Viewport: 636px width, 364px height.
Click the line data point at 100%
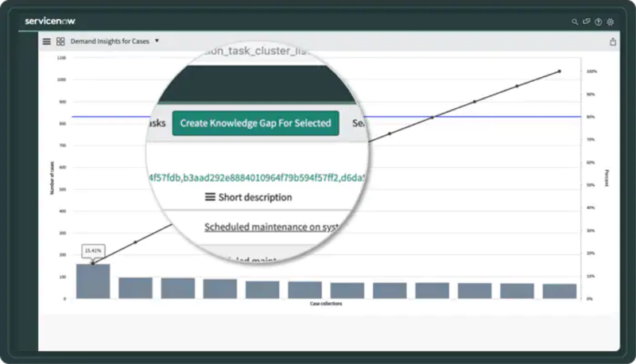tap(560, 72)
